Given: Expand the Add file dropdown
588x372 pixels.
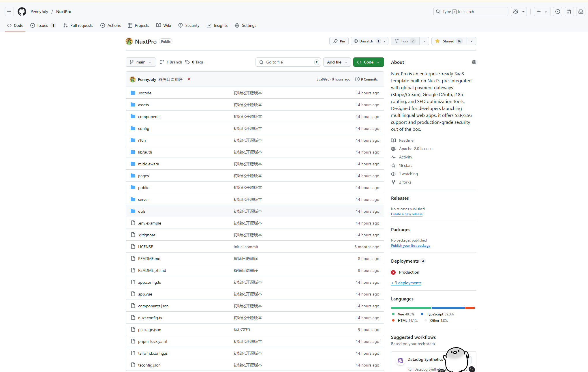Looking at the screenshot, I should coord(337,62).
